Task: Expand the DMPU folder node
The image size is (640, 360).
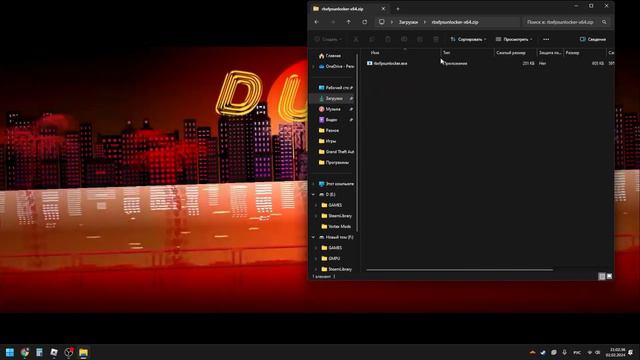Action: tap(316, 258)
